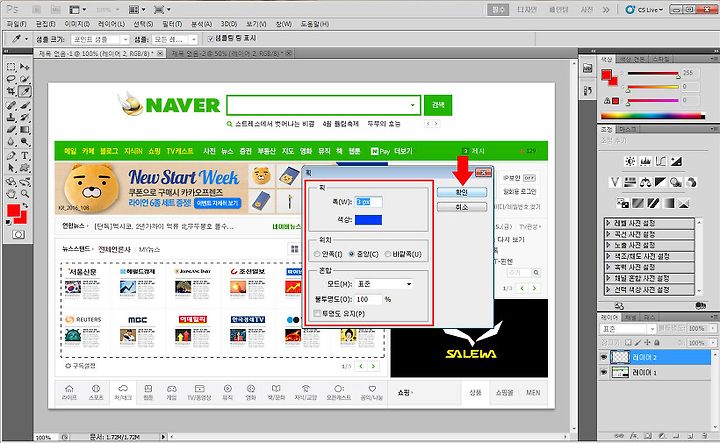Screen dimensions: 720x443
Task: Open the 도움말(H) menu
Action: [315, 24]
